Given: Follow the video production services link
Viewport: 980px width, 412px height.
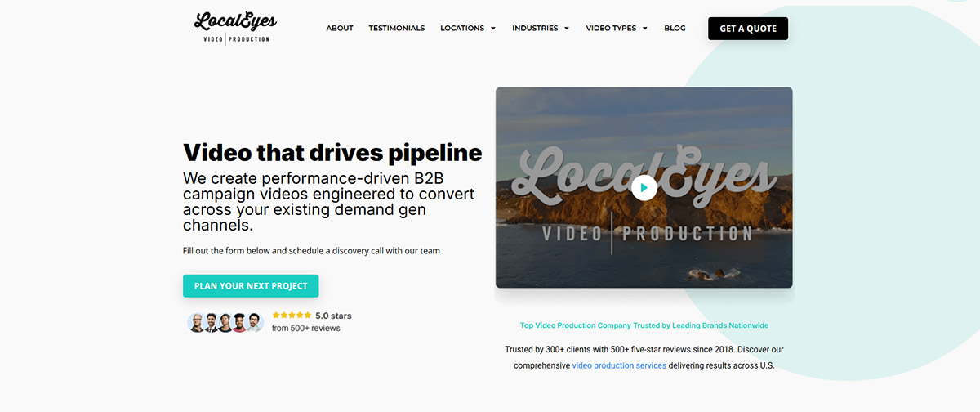Looking at the screenshot, I should pos(619,365).
